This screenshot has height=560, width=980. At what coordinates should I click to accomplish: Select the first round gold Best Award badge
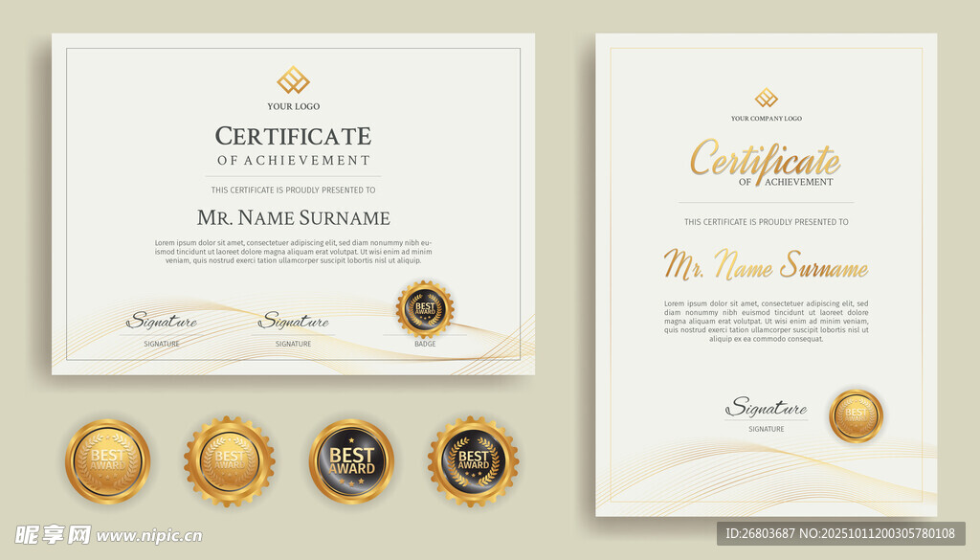pos(107,461)
